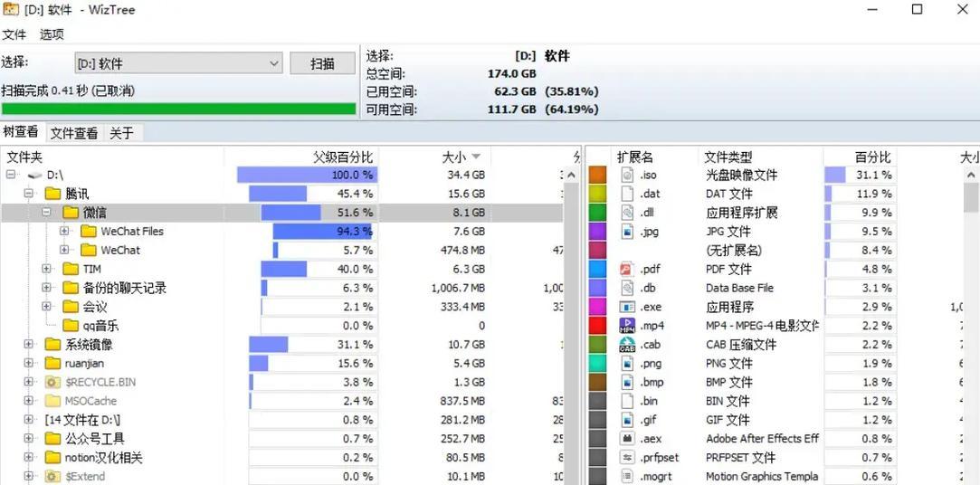
Task: Click the green .dll color swatch
Action: click(x=598, y=213)
